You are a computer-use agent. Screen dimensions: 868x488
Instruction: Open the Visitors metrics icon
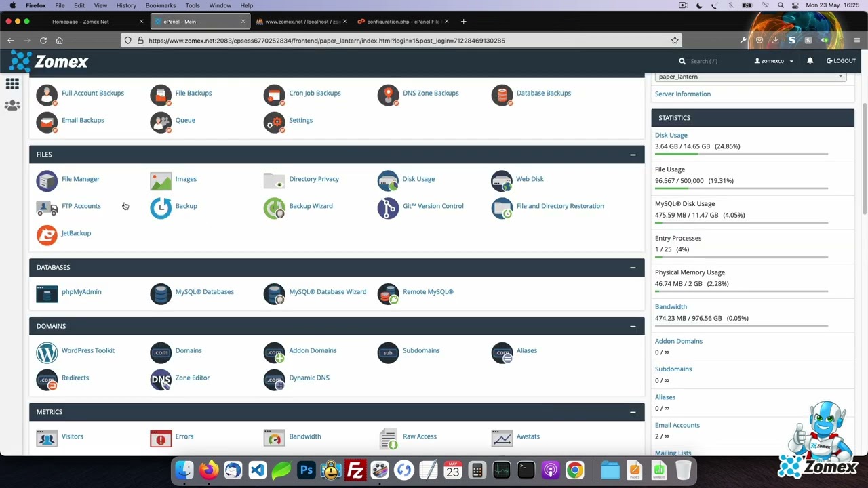coord(47,439)
